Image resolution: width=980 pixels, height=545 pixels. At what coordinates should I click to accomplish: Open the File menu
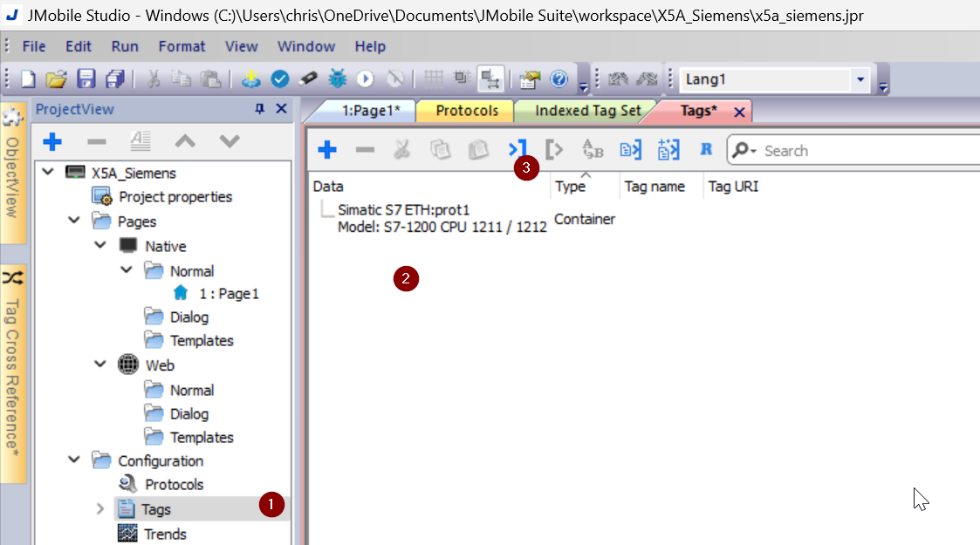pos(34,46)
